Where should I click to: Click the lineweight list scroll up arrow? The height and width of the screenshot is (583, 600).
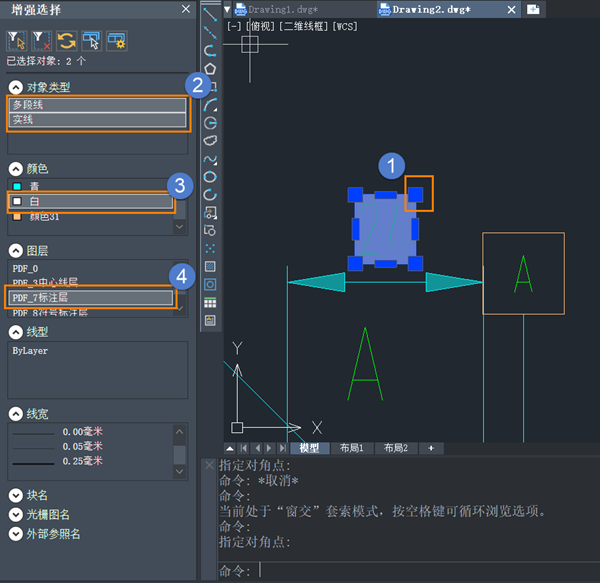tap(179, 432)
